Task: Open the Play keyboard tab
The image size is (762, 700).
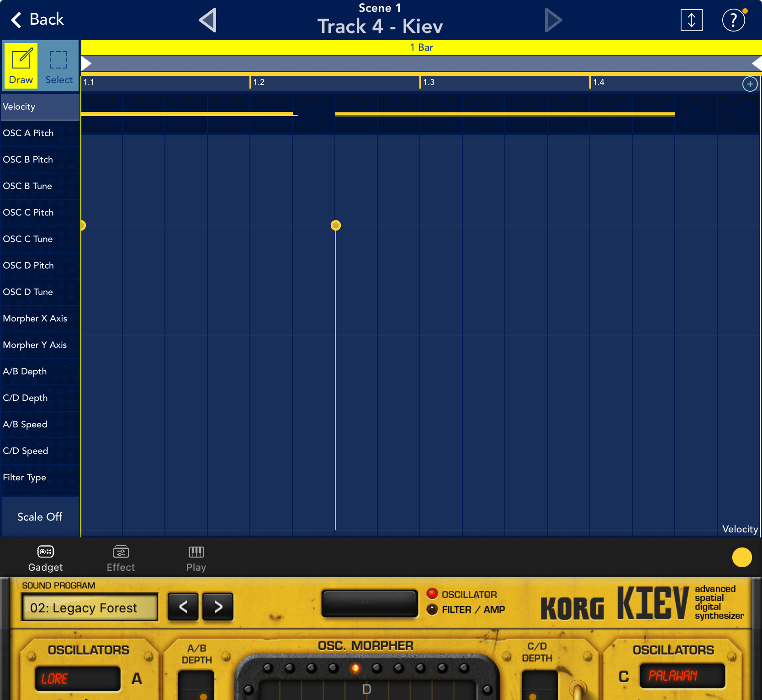Action: tap(196, 558)
